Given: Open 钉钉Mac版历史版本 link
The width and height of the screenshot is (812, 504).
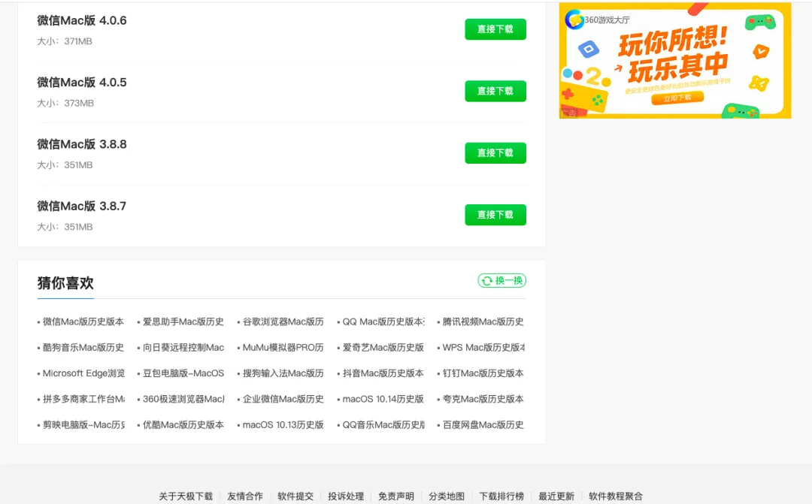Looking at the screenshot, I should coord(483,373).
